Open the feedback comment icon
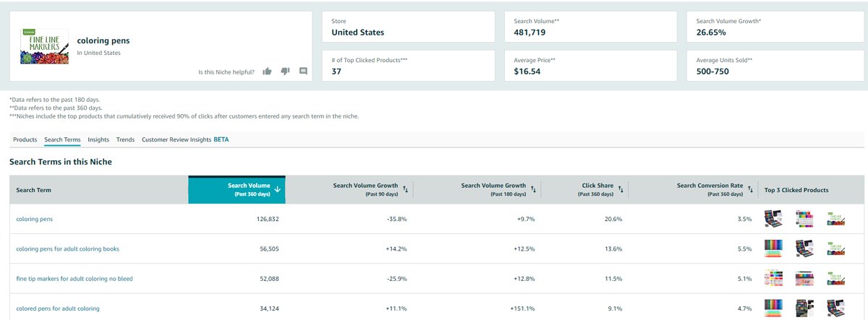Screen dimensions: 868x320 (303, 72)
